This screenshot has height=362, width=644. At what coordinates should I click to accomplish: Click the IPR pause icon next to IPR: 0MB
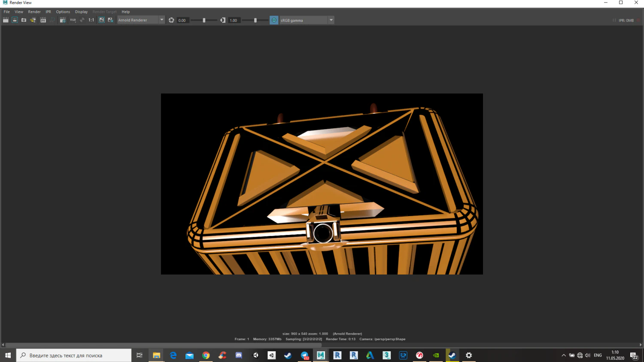click(x=614, y=20)
